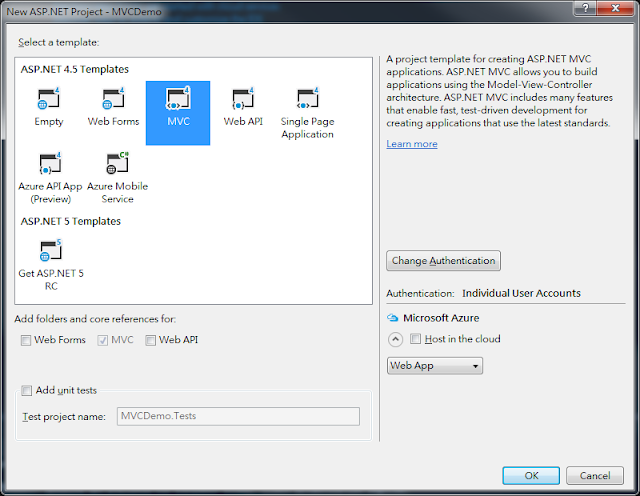Open the Learn more link
Screen dimensions: 640x496
coord(412,144)
